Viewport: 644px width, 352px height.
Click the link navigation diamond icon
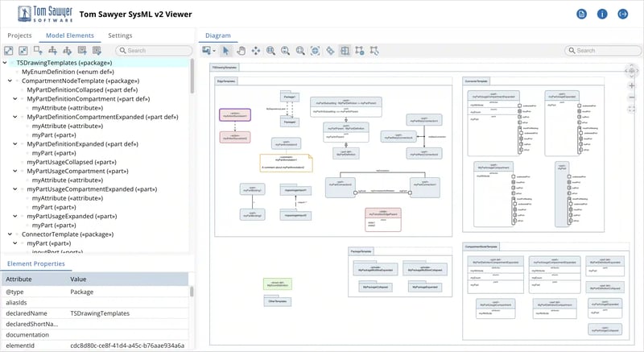pyautogui.click(x=330, y=51)
